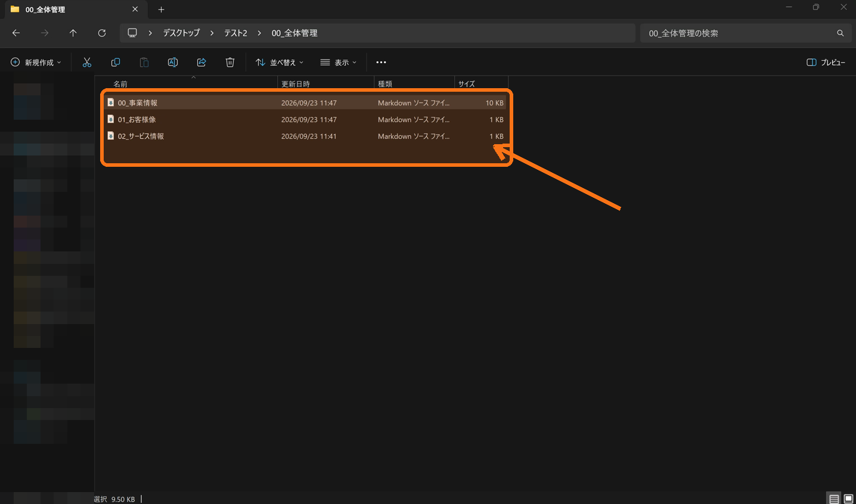The width and height of the screenshot is (856, 504).
Task: Click the Cut scissors icon
Action: point(87,63)
